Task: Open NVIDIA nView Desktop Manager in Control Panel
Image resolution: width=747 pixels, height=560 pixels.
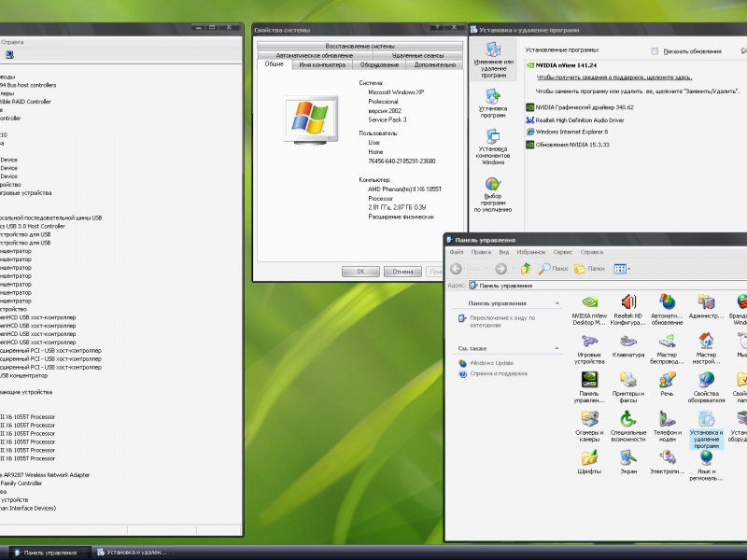Action: point(589,310)
